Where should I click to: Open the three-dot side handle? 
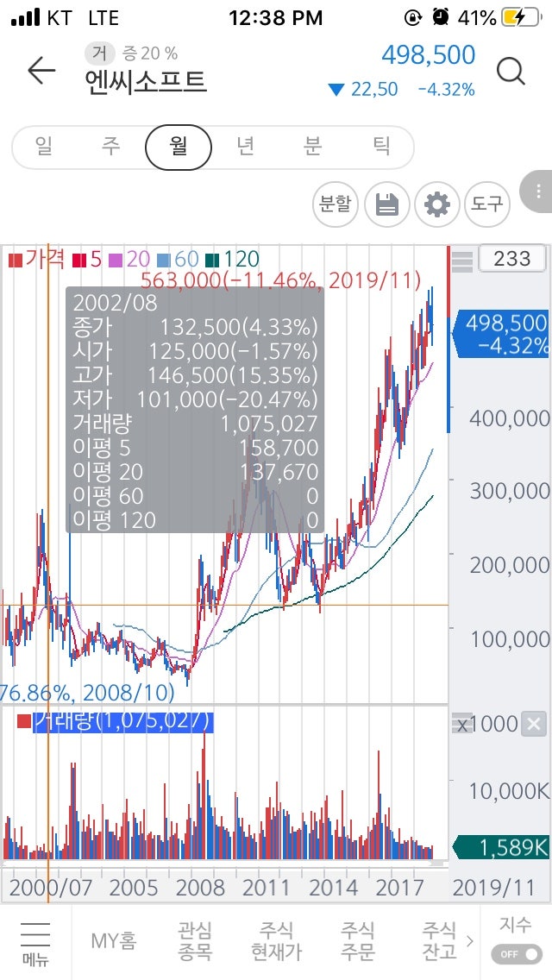537,192
